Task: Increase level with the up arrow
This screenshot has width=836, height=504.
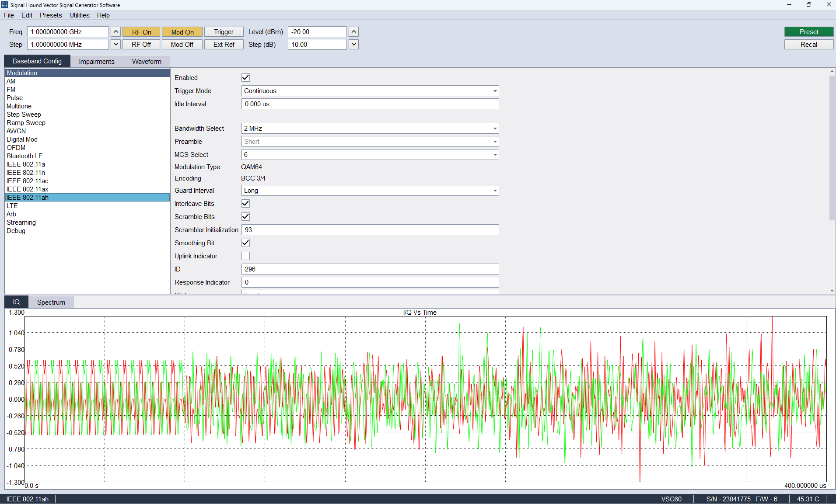Action: (x=353, y=32)
